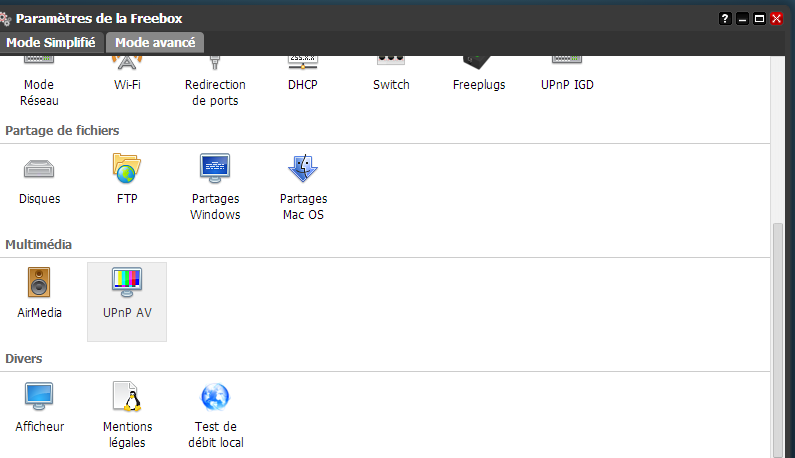795x458 pixels.
Task: Click the gear icon in title bar
Action: tap(6, 19)
